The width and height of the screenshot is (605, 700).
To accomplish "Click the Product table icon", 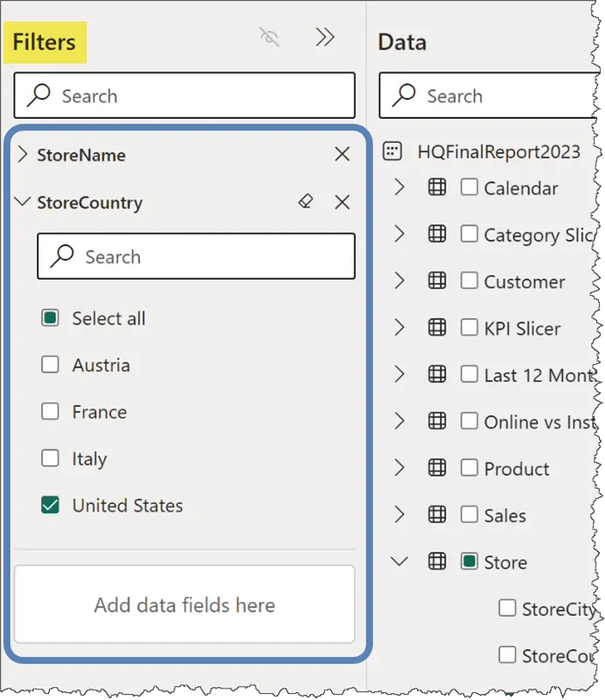I will [x=437, y=468].
